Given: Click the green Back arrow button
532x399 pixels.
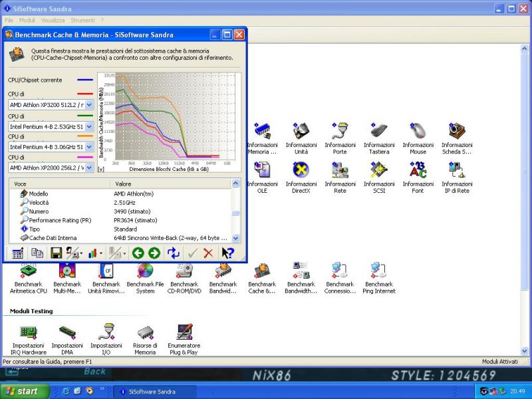Looking at the screenshot, I should [x=138, y=253].
